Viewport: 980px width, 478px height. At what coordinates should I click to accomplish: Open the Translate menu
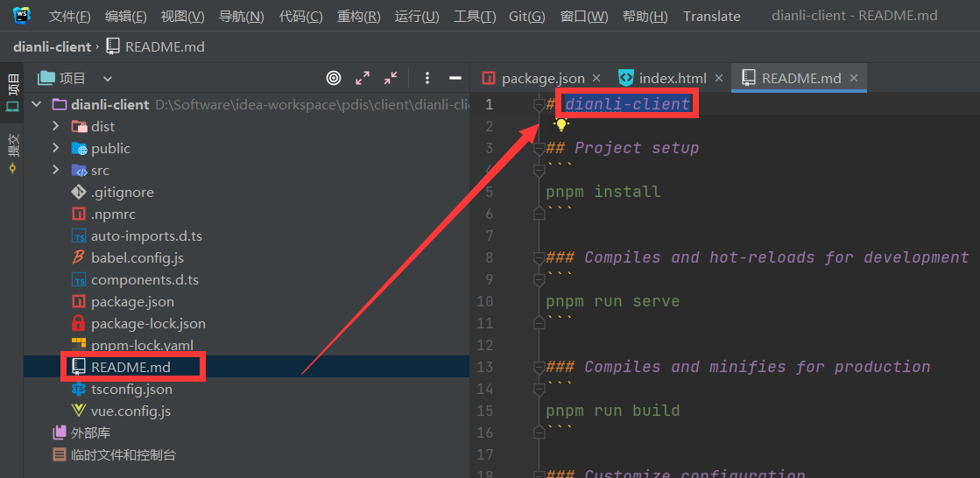(x=712, y=17)
